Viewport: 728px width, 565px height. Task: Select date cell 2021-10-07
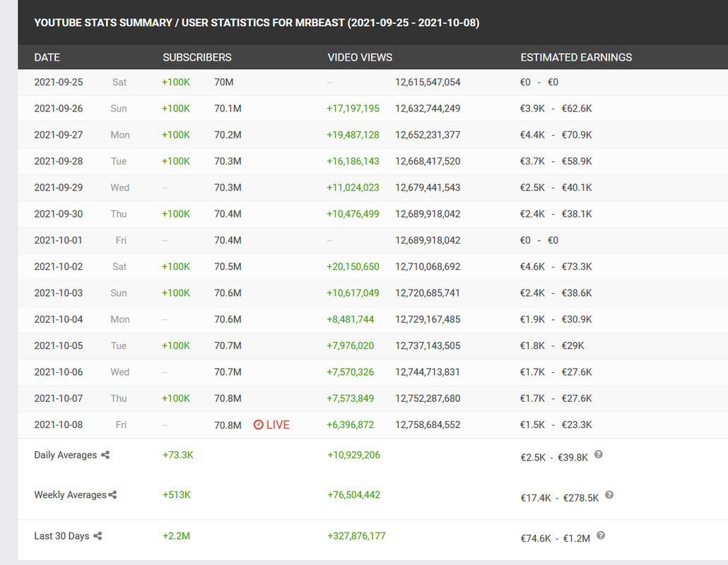click(59, 398)
